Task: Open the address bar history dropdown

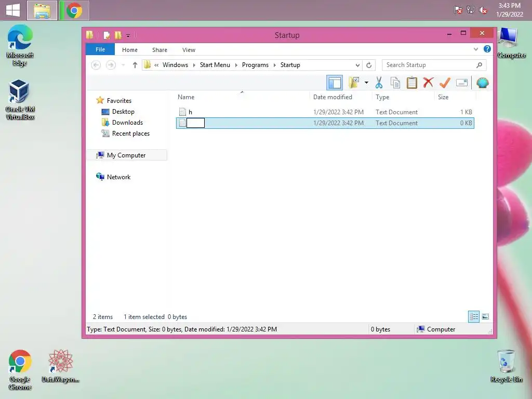Action: 357,65
